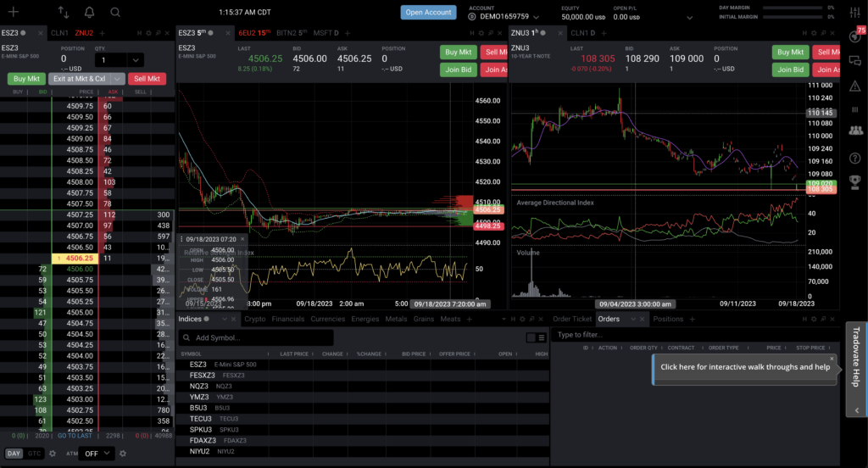Open the community people icon in right sidebar

coord(855,131)
